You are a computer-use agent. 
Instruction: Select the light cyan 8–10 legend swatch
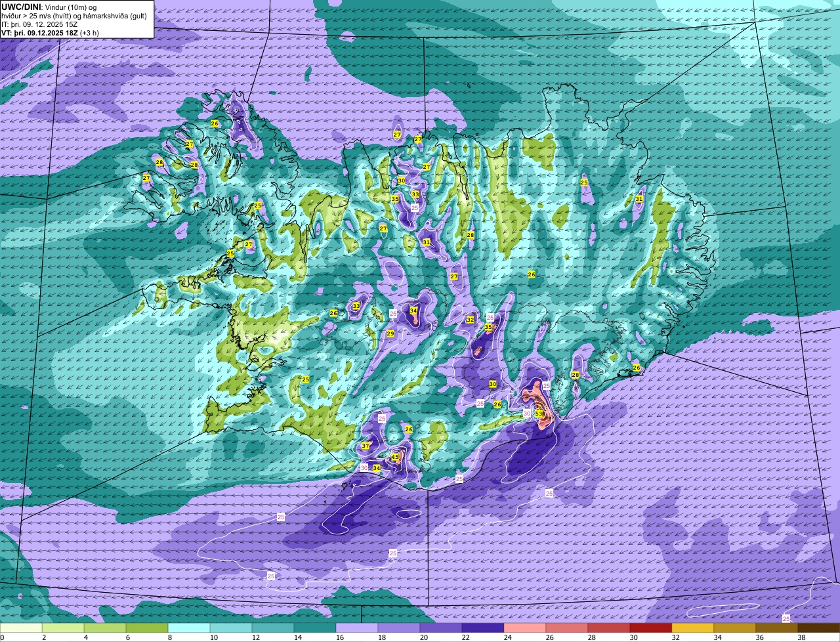(189, 628)
